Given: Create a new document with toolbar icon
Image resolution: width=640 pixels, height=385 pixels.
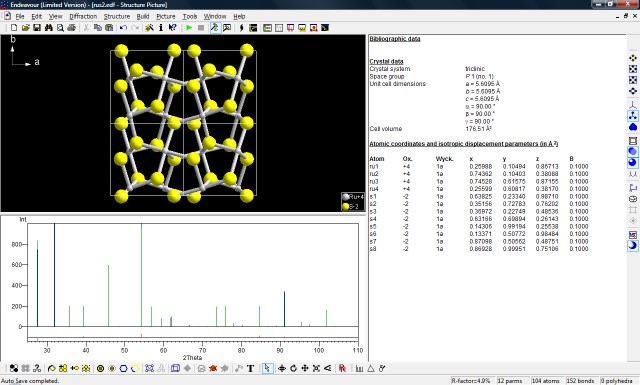Looking at the screenshot, I should tap(14, 28).
